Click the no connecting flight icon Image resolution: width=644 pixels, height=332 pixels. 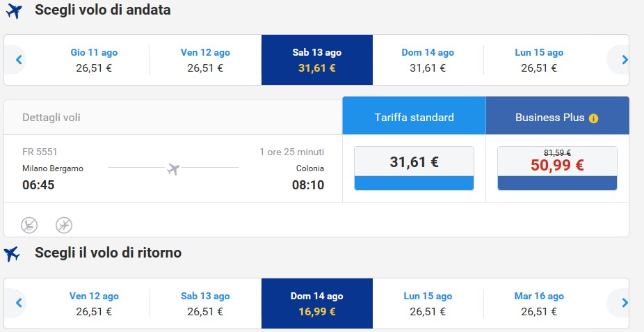coord(64,225)
